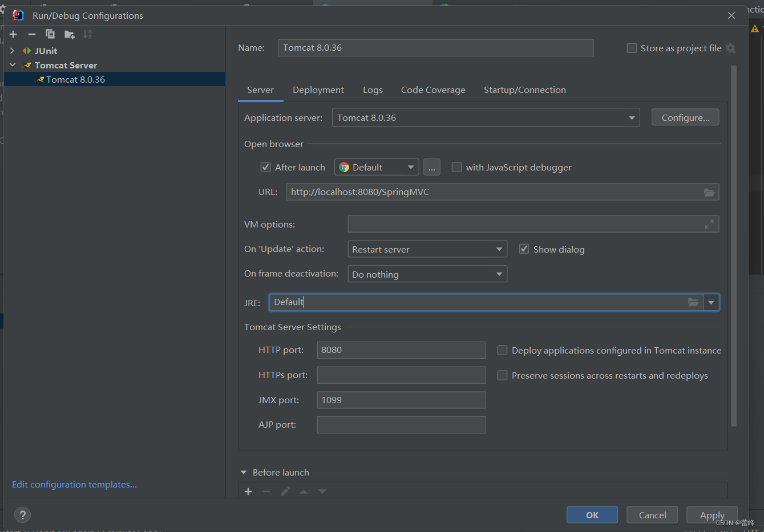The image size is (764, 532).
Task: Edit the Before launch task
Action: click(x=285, y=492)
